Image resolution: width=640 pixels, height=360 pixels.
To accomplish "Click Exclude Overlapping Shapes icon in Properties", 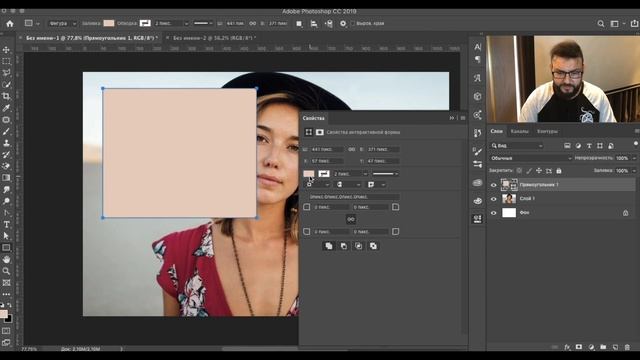I will [x=373, y=246].
